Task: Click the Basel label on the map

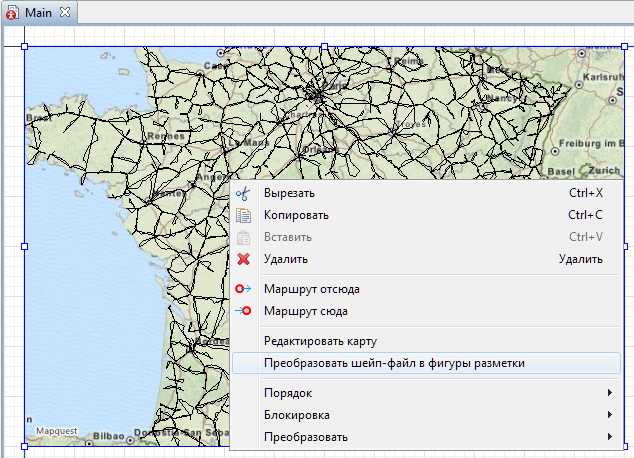Action: tap(561, 171)
